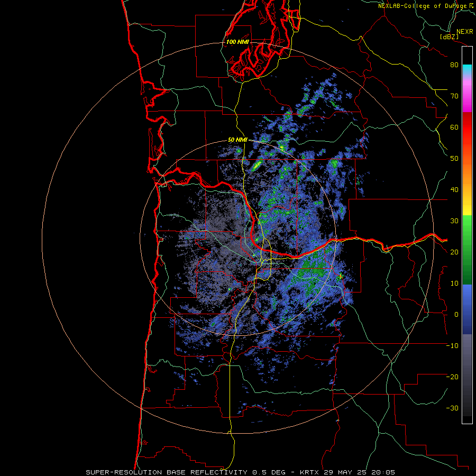Click the "[dBZ]" units label

(x=449, y=37)
